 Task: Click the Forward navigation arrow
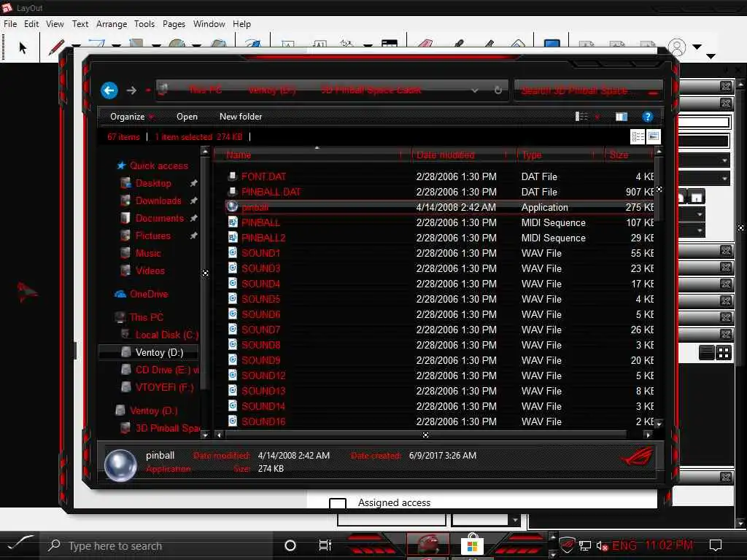point(131,90)
